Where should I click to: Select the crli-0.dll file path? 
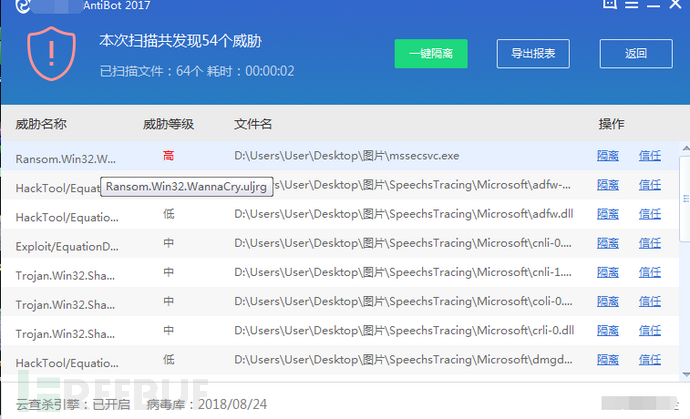[x=404, y=330]
